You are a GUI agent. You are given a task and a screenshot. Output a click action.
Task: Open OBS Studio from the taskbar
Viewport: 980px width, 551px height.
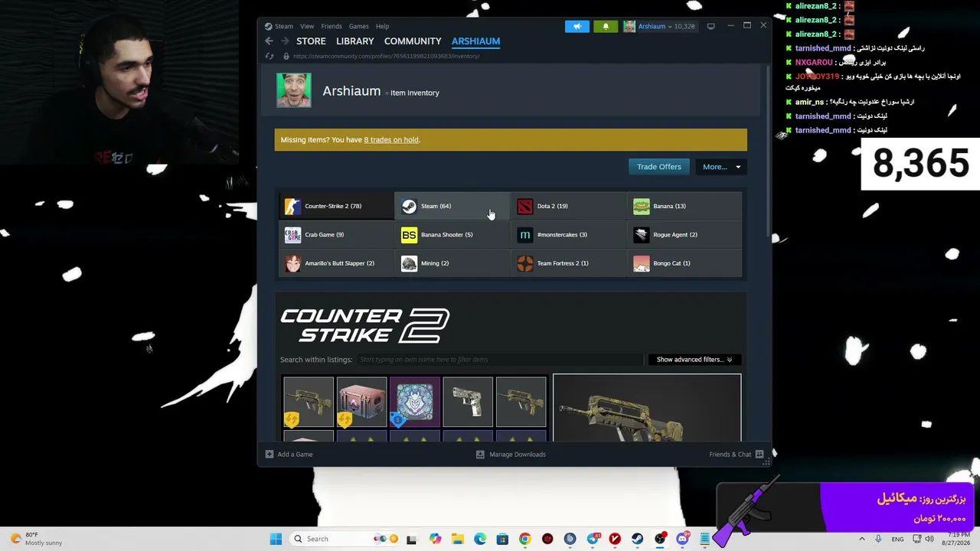[660, 539]
